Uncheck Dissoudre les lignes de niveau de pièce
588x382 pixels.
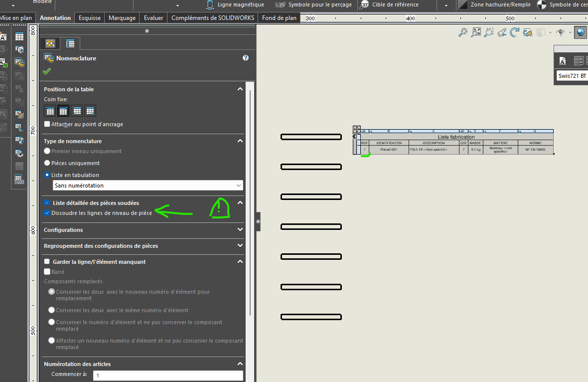pos(47,213)
